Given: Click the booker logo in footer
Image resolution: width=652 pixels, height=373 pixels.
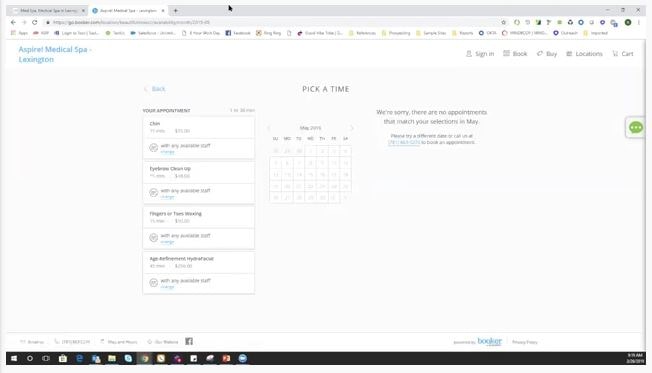Looking at the screenshot, I should (489, 341).
